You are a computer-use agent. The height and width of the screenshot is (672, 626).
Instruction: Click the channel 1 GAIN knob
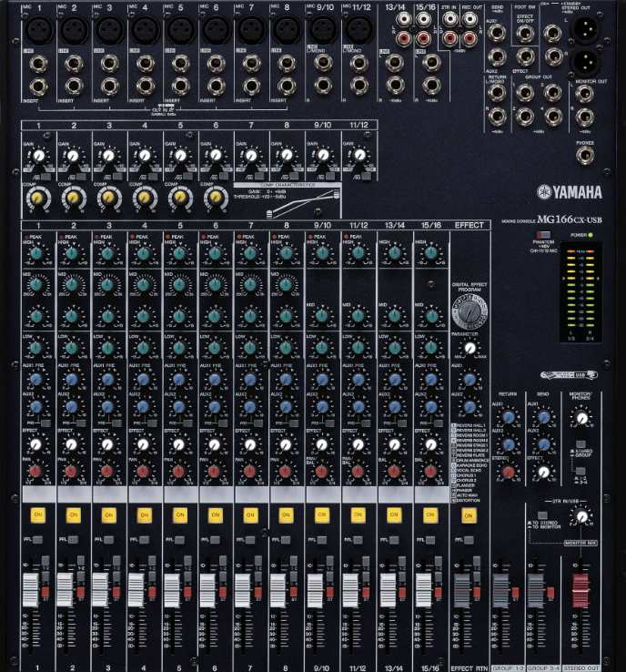click(38, 156)
